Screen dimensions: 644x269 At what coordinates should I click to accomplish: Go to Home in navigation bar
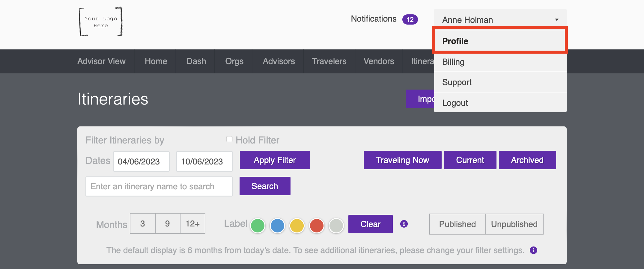coord(156,61)
